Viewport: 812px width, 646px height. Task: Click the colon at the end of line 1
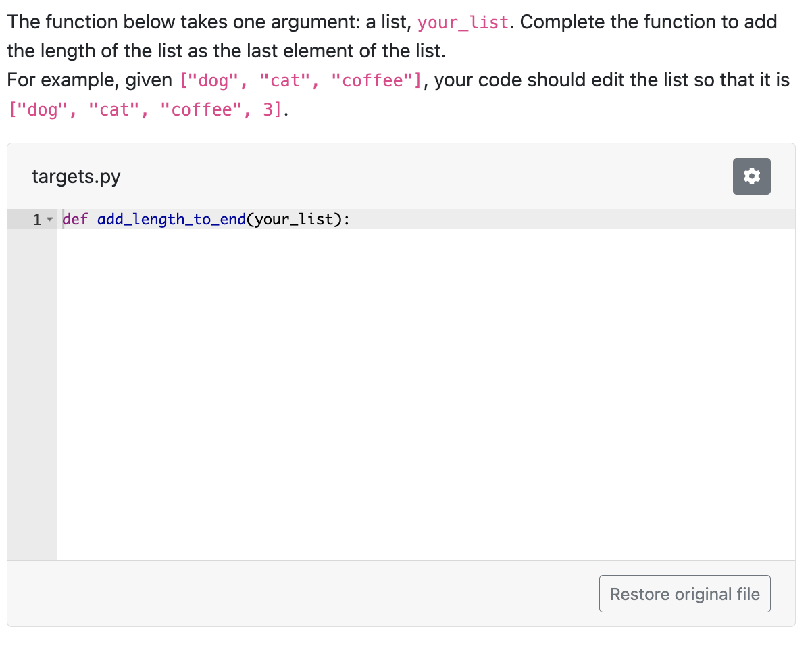pos(346,219)
